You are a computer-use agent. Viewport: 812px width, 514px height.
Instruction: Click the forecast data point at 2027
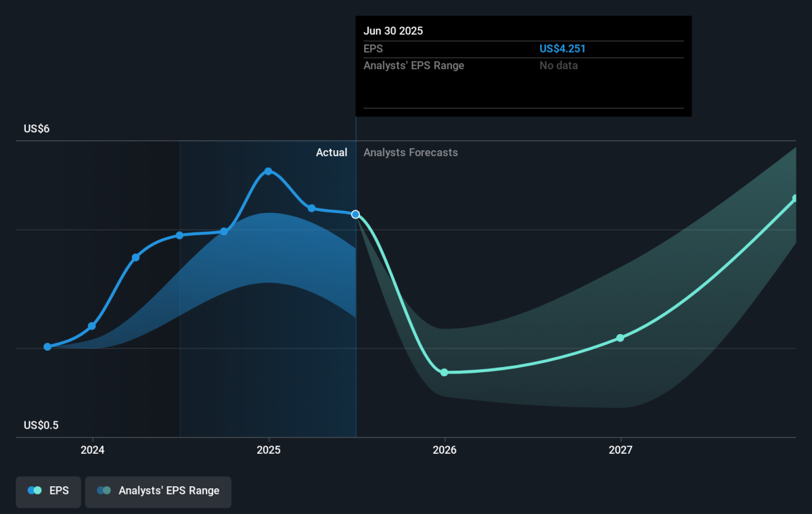620,337
